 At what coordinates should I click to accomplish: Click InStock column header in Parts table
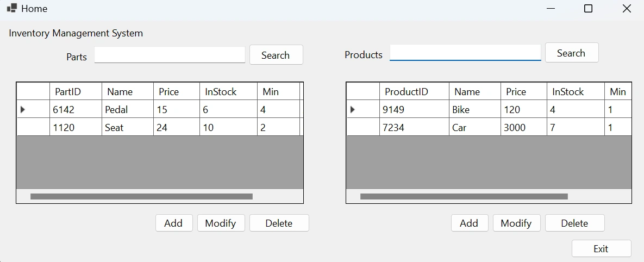228,91
